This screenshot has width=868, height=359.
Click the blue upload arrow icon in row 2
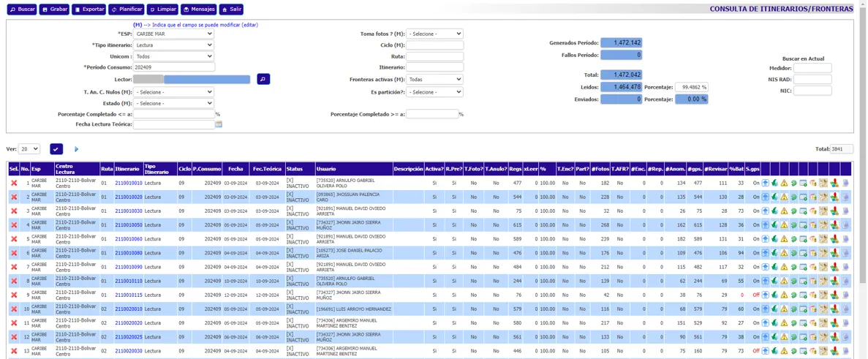pyautogui.click(x=766, y=197)
